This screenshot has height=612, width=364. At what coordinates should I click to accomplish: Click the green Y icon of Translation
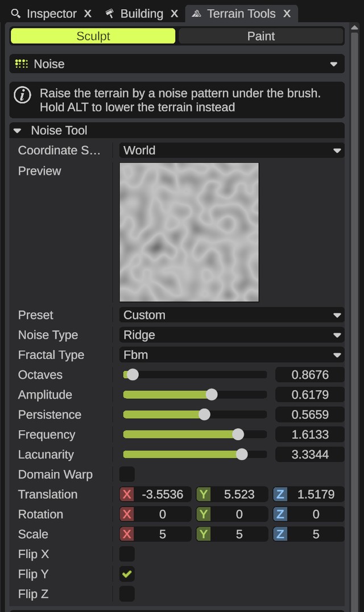[203, 494]
